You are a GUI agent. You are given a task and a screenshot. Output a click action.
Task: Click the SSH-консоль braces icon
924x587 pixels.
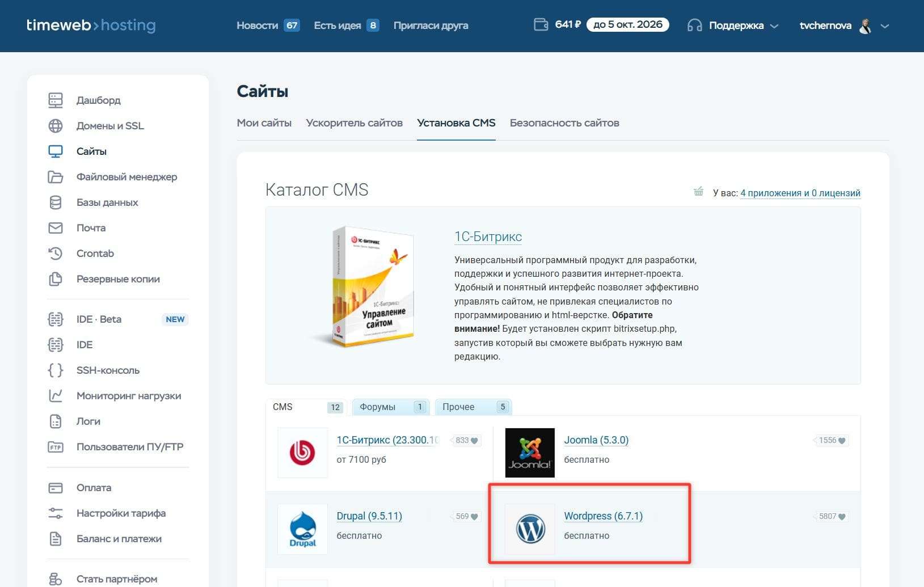(x=56, y=370)
